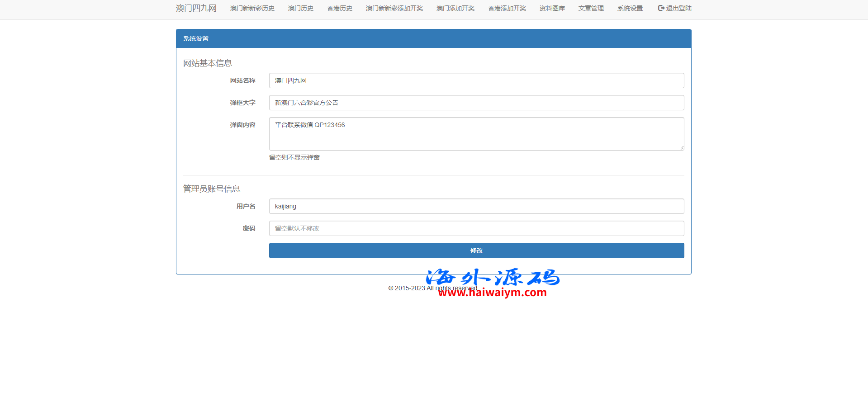The image size is (868, 416).
Task: Click the www.haiwaiym.com watermark link
Action: click(492, 293)
